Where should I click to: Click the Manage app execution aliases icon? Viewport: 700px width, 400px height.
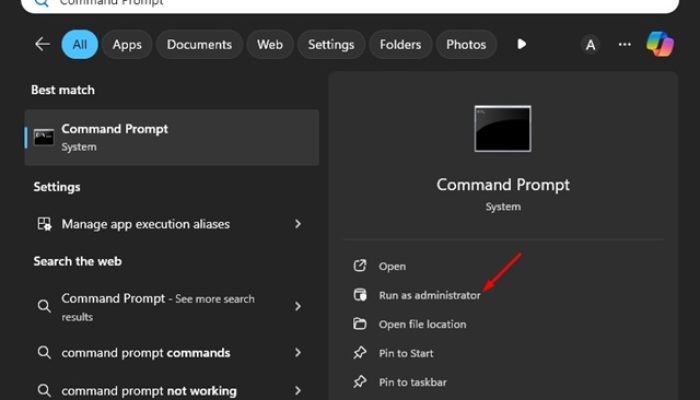click(x=44, y=224)
